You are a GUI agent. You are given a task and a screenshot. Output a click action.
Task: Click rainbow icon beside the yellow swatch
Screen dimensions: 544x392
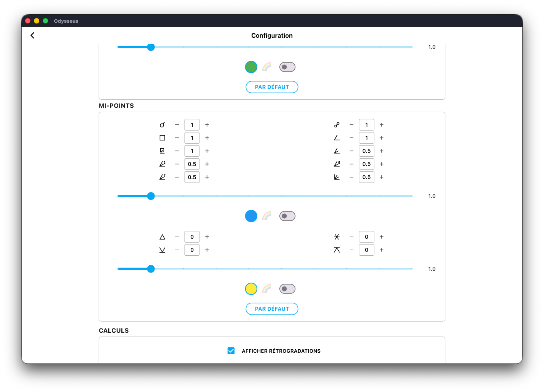pyautogui.click(x=267, y=289)
